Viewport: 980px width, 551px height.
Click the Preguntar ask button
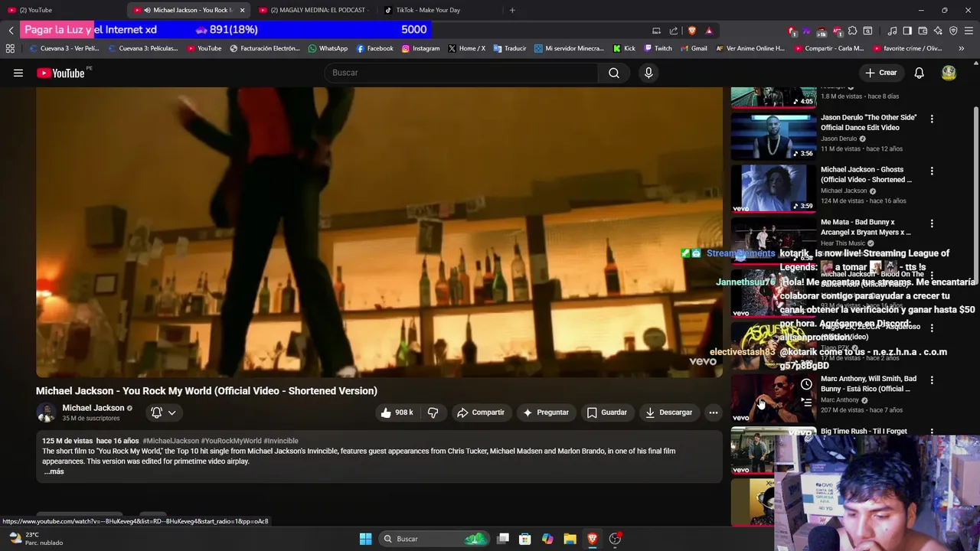point(545,412)
